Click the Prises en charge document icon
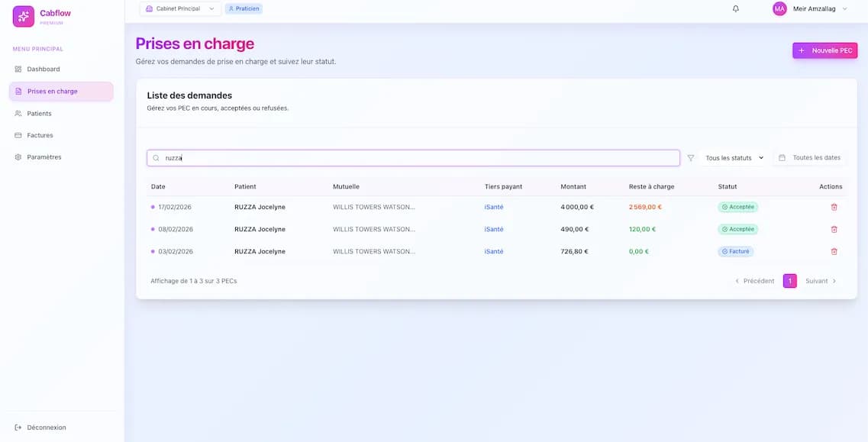This screenshot has width=868, height=442. coord(18,92)
